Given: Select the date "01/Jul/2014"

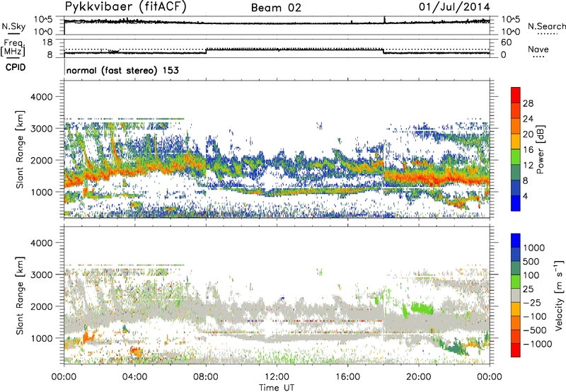Looking at the screenshot, I should pos(454,7).
